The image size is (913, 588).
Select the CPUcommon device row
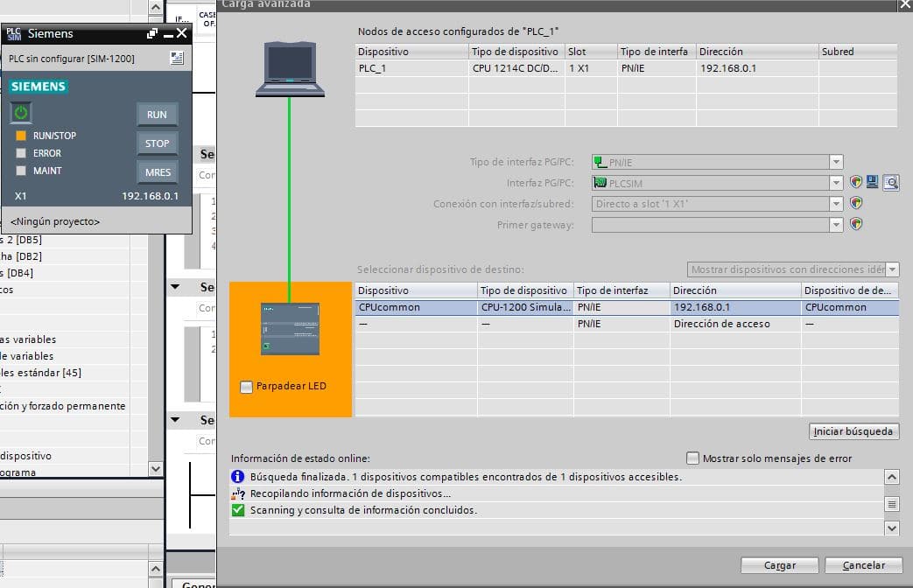point(627,307)
